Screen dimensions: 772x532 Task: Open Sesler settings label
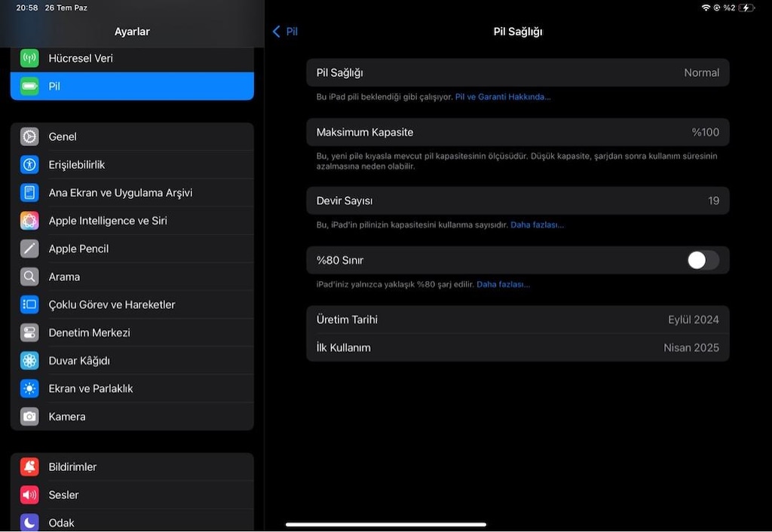click(x=63, y=494)
